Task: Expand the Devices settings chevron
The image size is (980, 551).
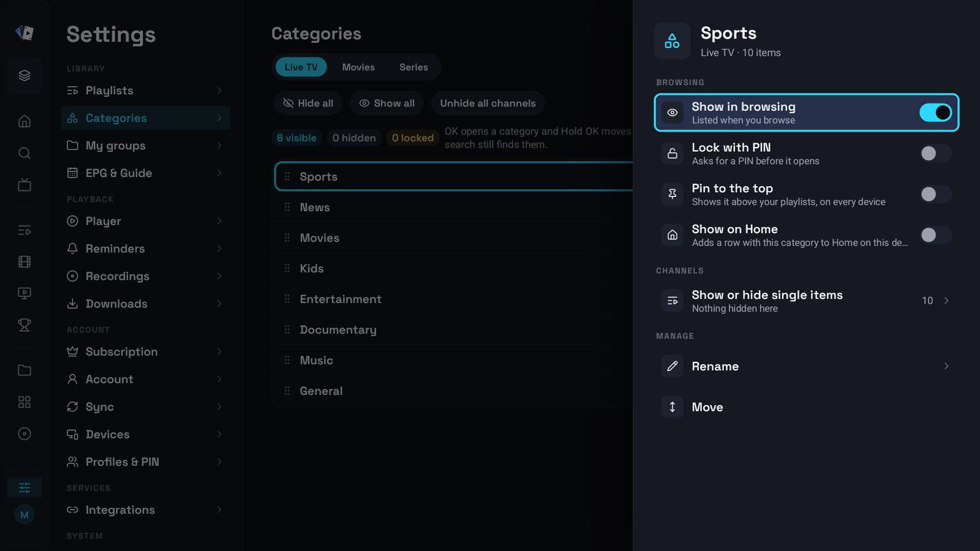Action: pyautogui.click(x=219, y=434)
